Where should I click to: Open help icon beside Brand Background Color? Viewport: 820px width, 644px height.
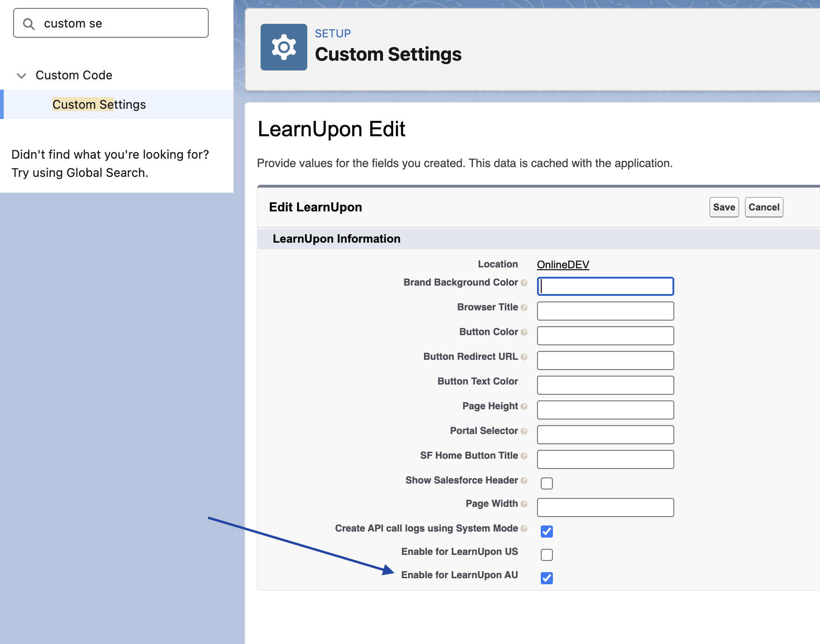[x=524, y=283]
